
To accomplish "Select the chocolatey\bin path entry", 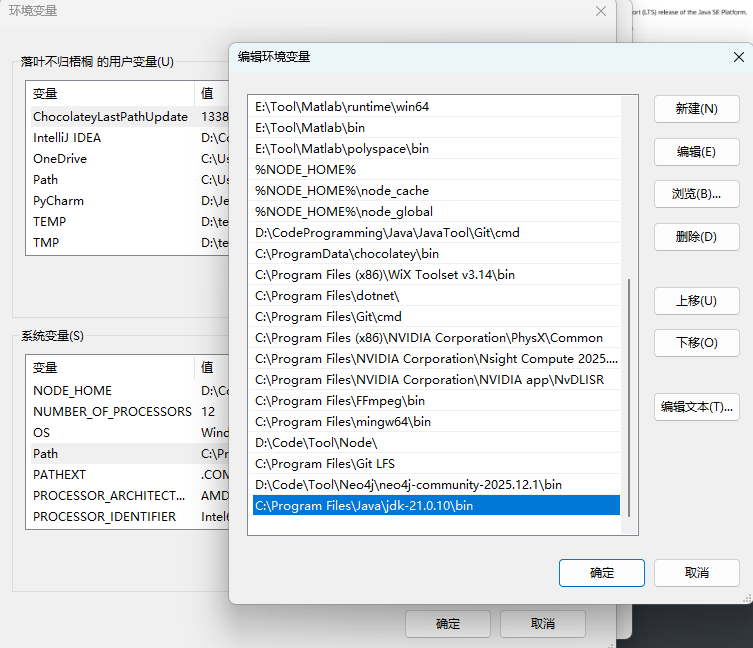I will [347, 254].
